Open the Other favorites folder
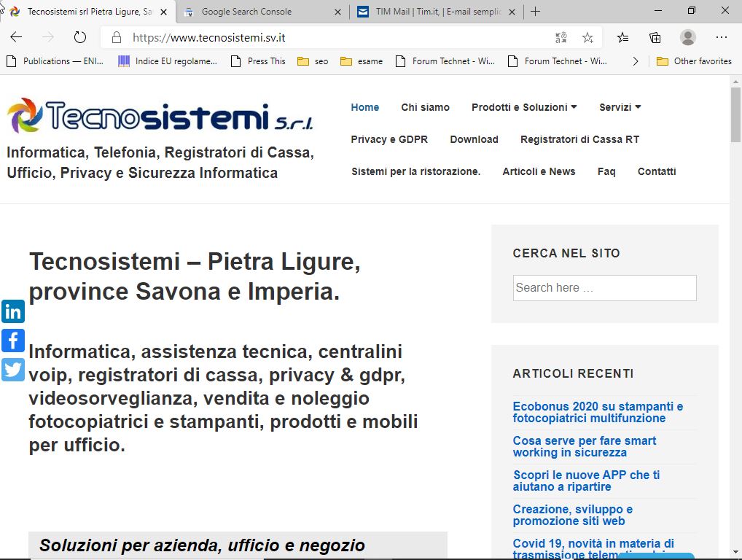Viewport: 742px width, 560px height. [694, 61]
